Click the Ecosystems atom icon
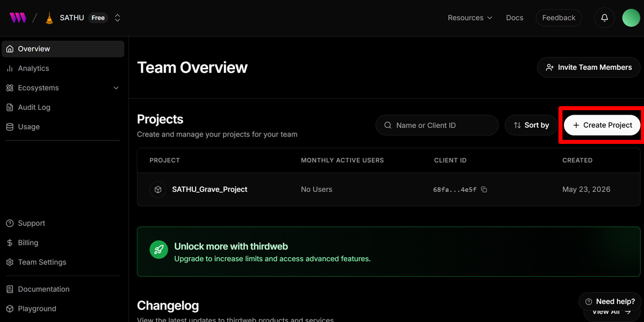This screenshot has height=322, width=644. tap(10, 88)
